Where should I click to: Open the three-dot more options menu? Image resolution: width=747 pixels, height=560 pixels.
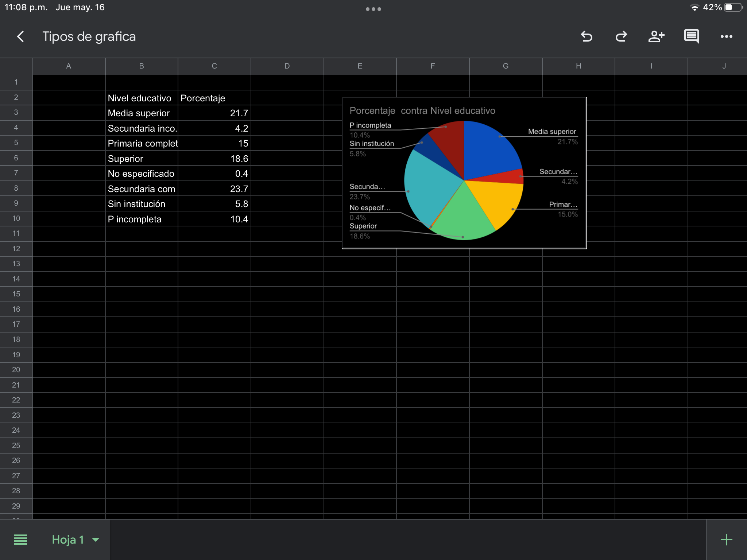click(x=726, y=36)
